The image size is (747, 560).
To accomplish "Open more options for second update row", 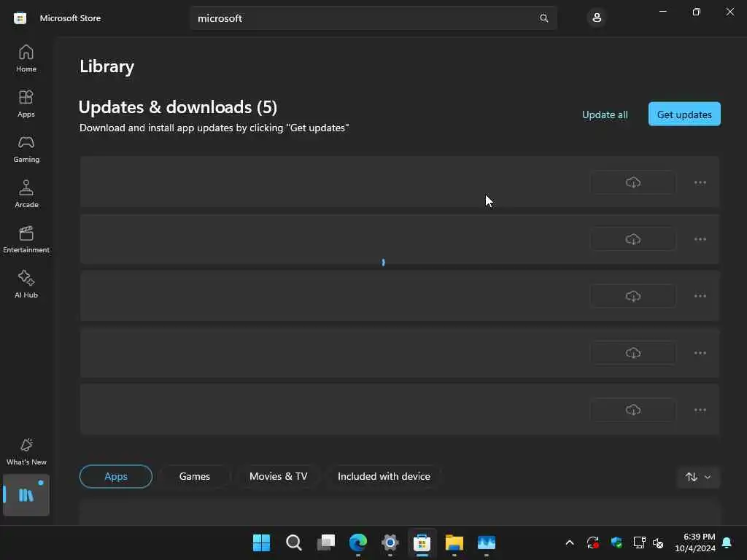I will click(700, 239).
